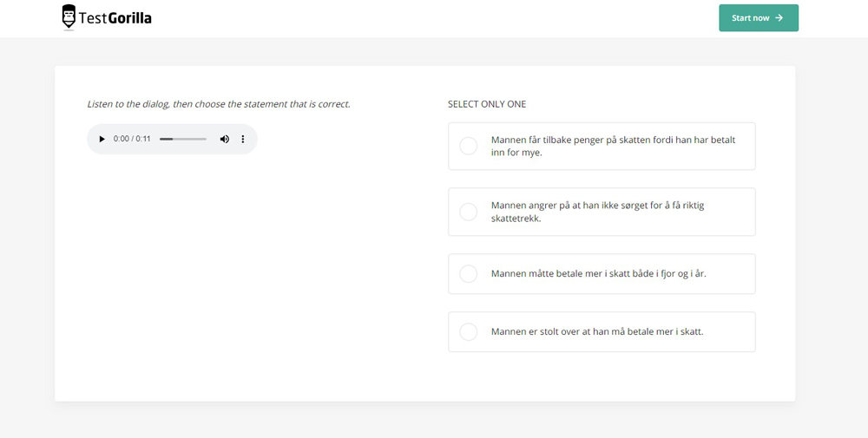Mute the audio with the speaker icon
Screen dimensions: 868x438
(224, 139)
